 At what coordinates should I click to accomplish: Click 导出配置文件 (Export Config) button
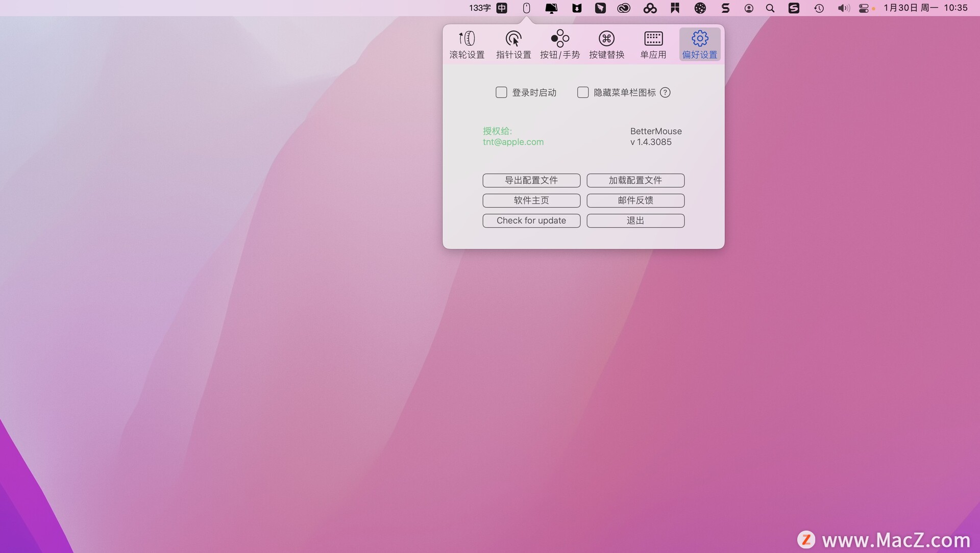tap(531, 180)
